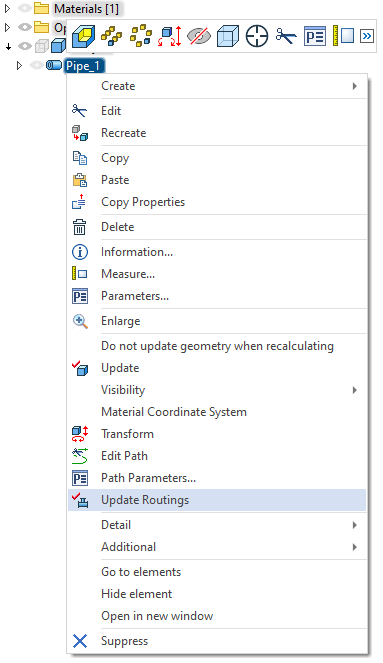Expand mini toolbar with the double-chevron button
The width and height of the screenshot is (383, 663).
[367, 36]
